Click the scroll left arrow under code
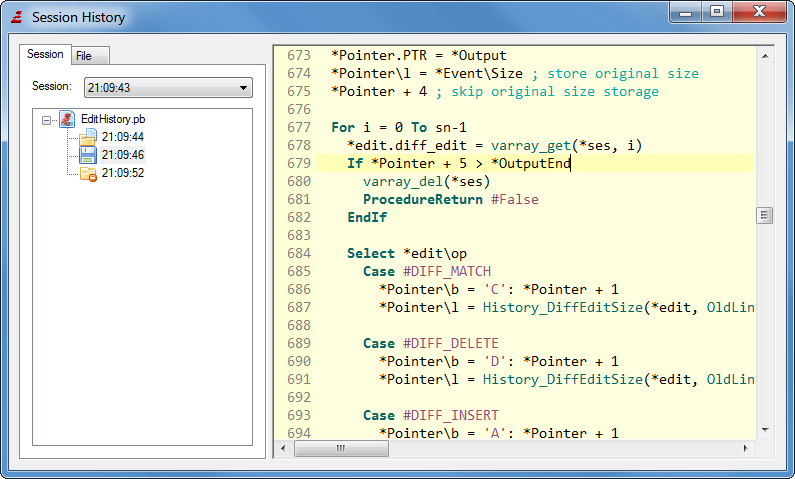Image resolution: width=795 pixels, height=479 pixels. pos(283,449)
